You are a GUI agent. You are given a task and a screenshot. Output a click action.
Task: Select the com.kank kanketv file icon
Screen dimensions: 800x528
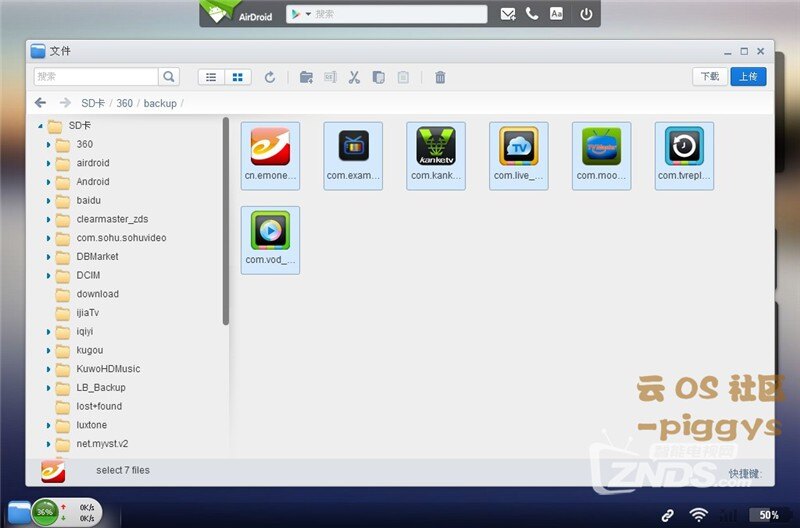[x=436, y=156]
